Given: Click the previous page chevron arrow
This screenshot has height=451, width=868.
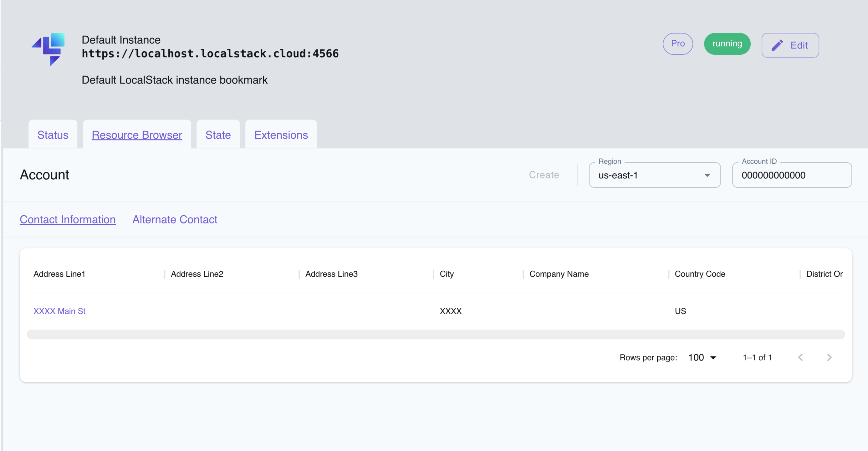Looking at the screenshot, I should 801,357.
